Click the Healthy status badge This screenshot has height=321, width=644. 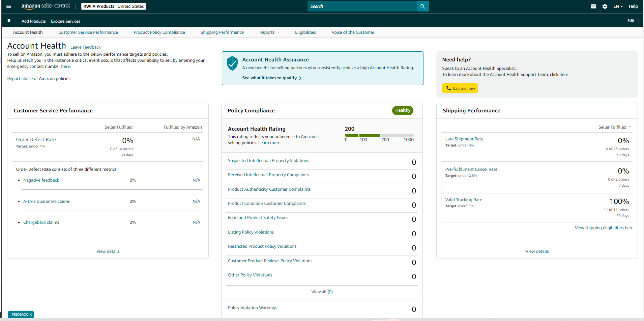(x=403, y=110)
